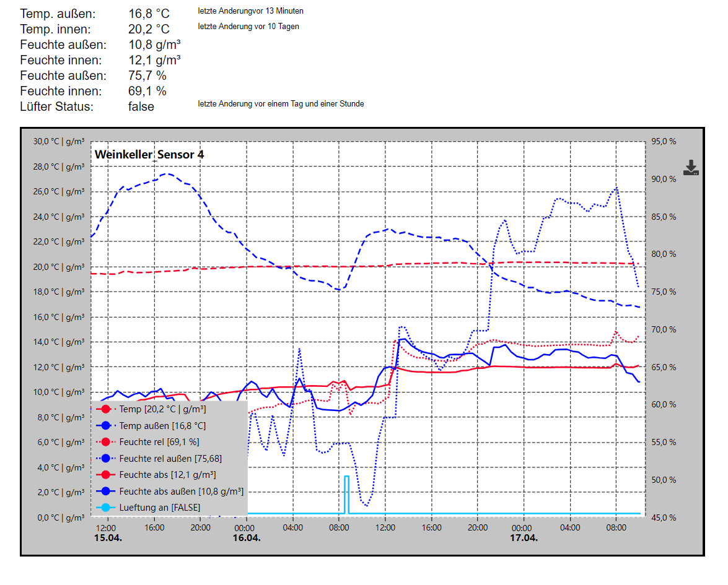
Task: Select the 16.04. date label on the x-axis
Action: pyautogui.click(x=246, y=538)
